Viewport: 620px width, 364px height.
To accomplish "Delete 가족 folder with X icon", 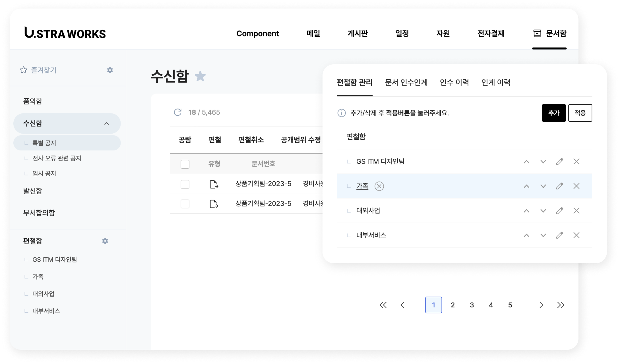I will 576,186.
